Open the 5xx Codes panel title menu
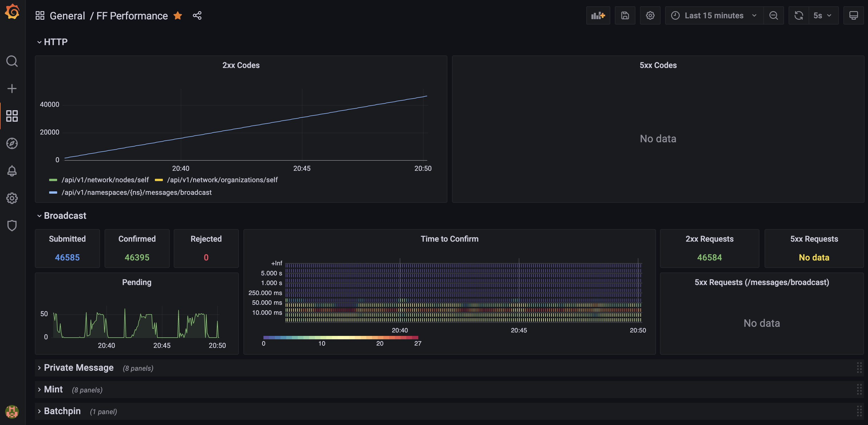868x425 pixels. (x=658, y=65)
